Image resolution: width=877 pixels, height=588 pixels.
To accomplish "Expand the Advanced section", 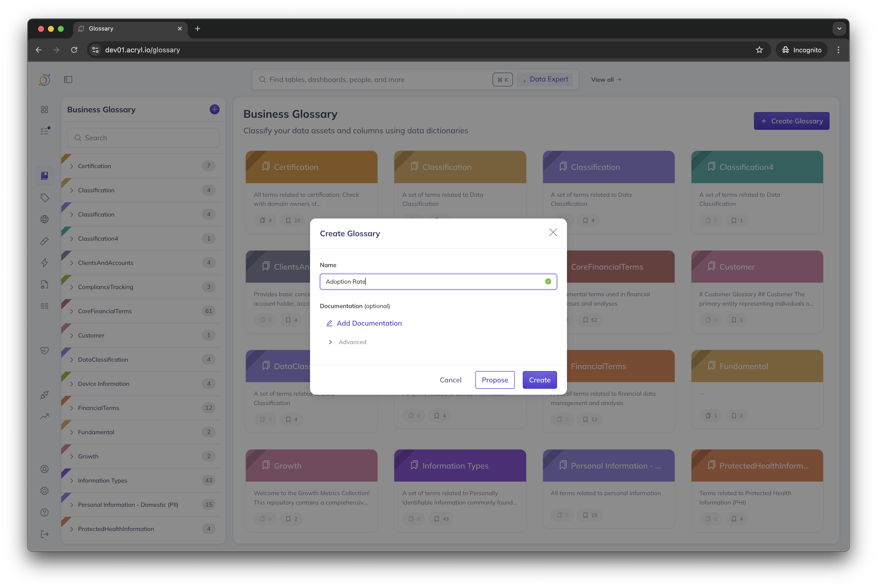I will point(330,342).
